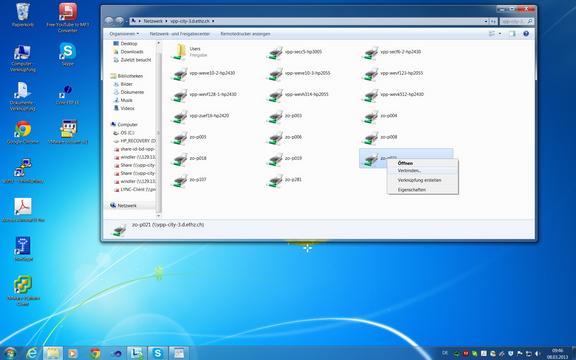
Task: Select printer vpp-wevk512-hp2430
Action: 393,95
